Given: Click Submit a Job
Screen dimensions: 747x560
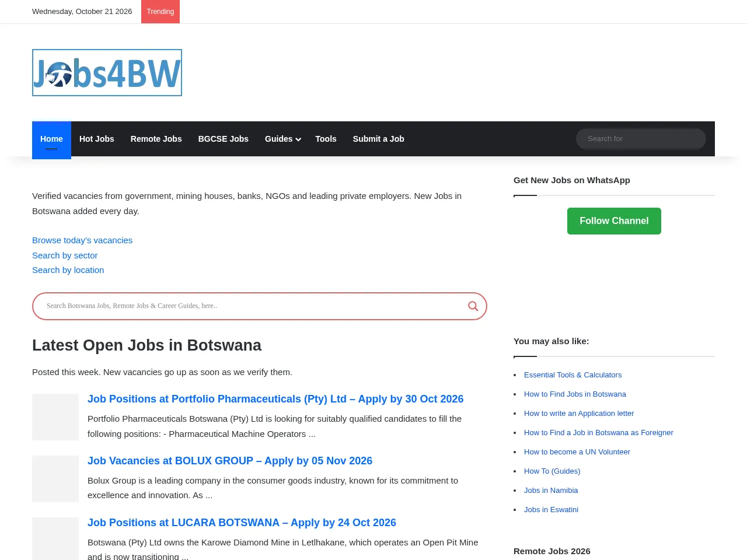Looking at the screenshot, I should (379, 139).
